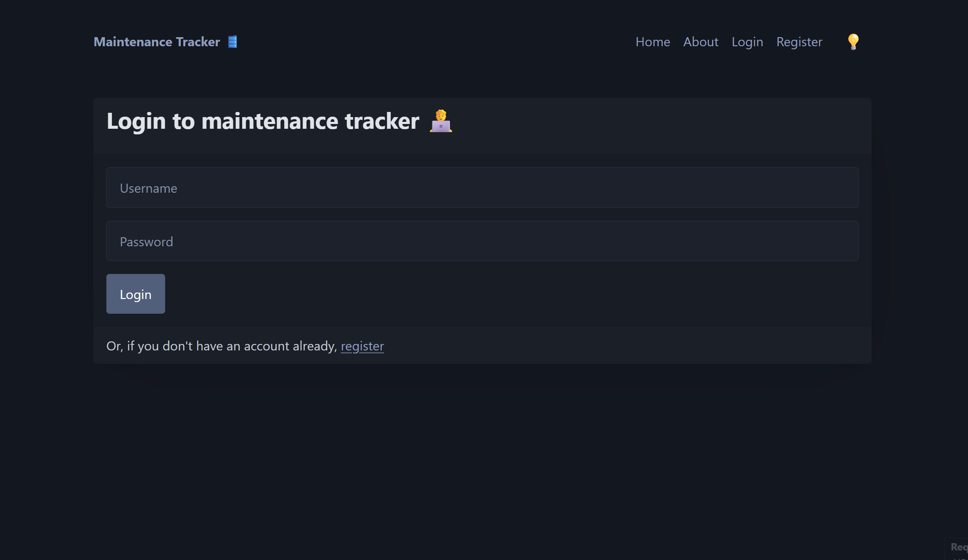Focus the Password input field
Viewport: 968px width, 560px height.
[482, 241]
